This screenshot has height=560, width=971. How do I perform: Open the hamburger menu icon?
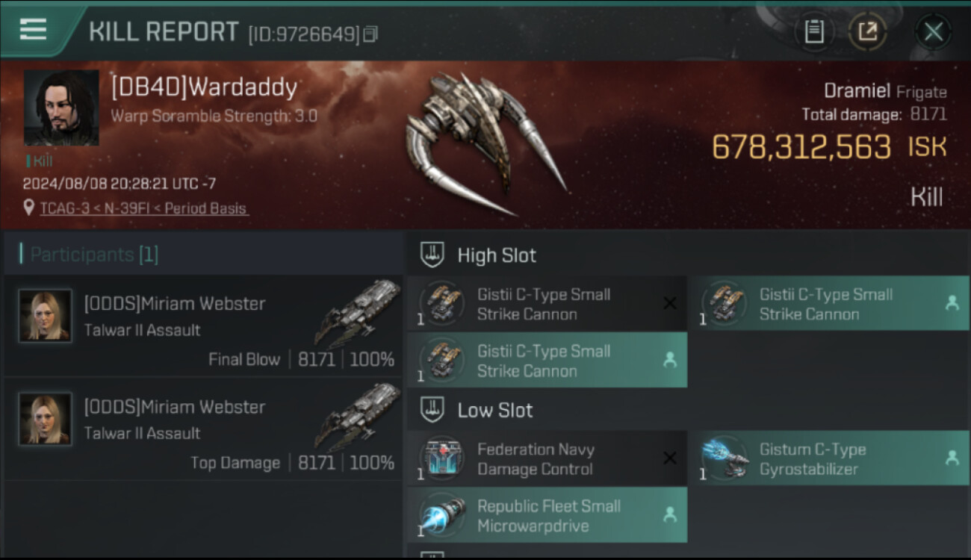[33, 29]
